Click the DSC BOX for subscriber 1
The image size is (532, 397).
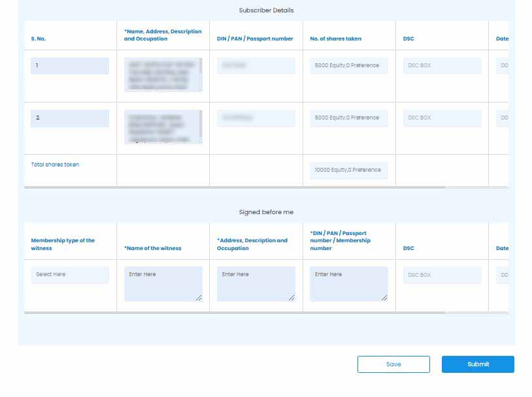click(x=442, y=66)
